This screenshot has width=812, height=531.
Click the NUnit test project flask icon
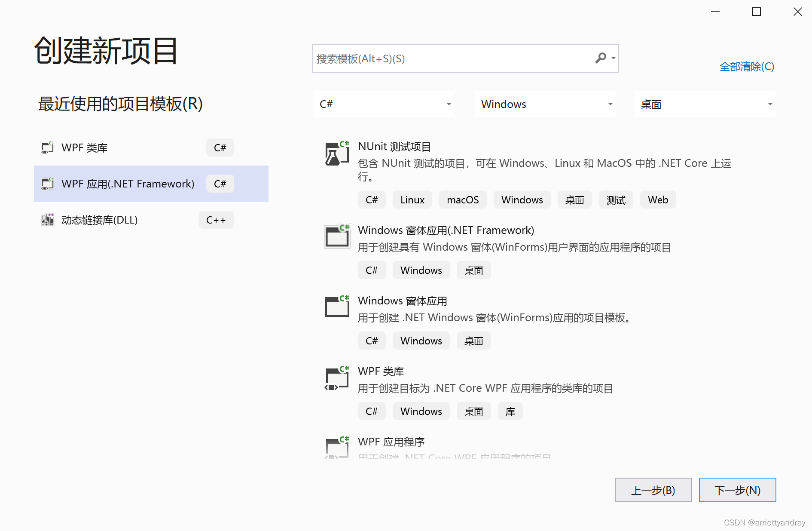[337, 153]
